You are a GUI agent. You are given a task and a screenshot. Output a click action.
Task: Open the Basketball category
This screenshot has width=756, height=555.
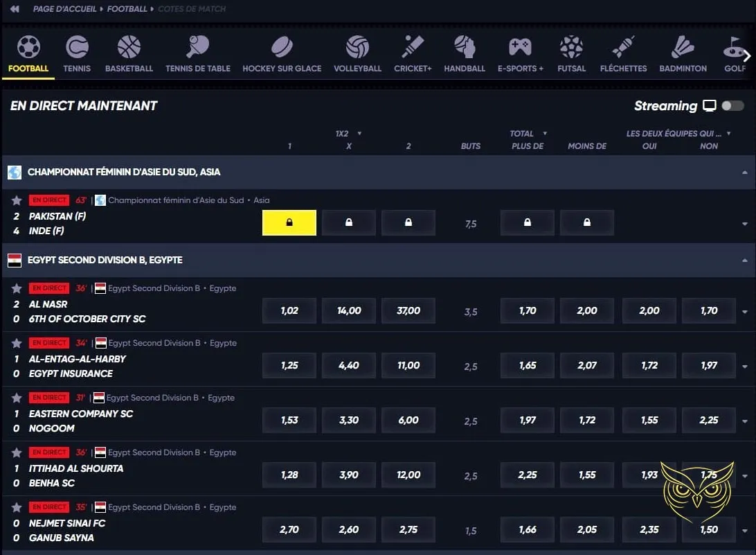tap(129, 52)
